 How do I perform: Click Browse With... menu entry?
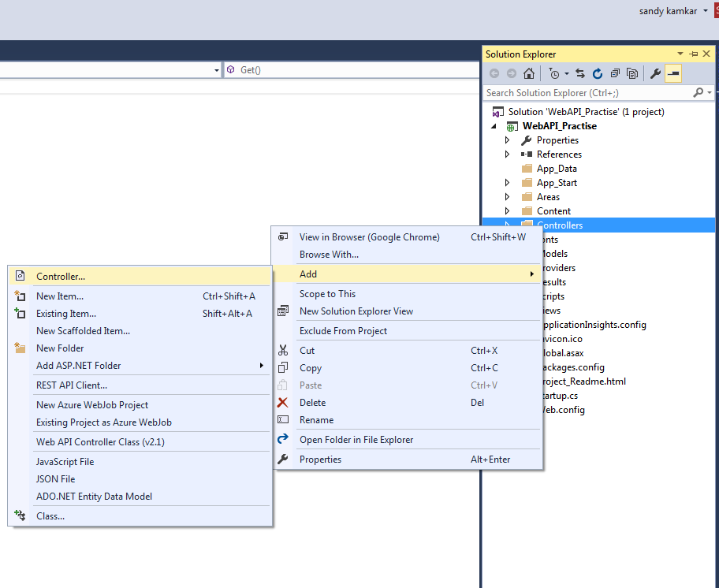(x=407, y=255)
